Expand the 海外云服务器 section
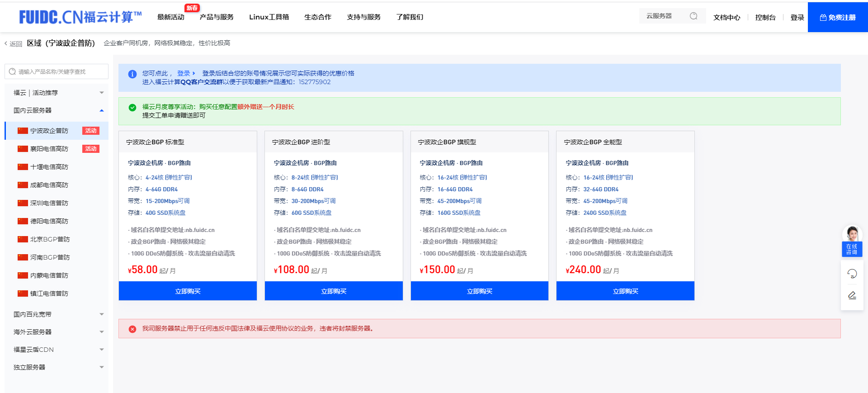Viewport: 868px width, 393px height. click(57, 332)
